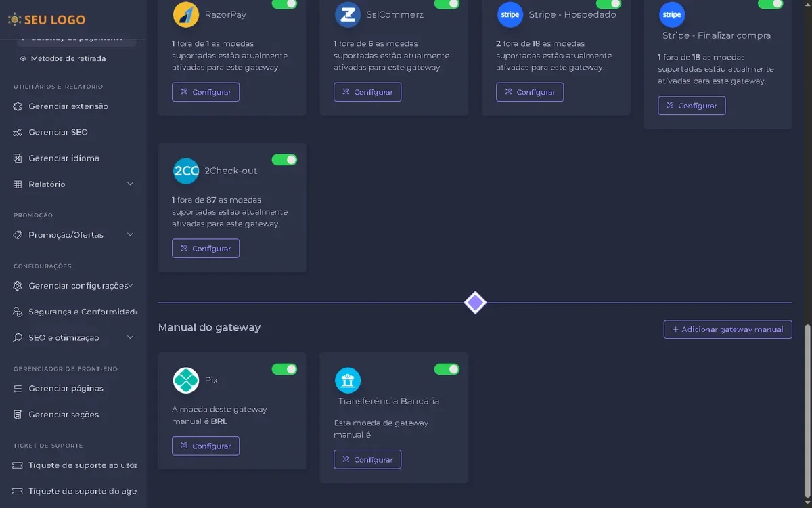
Task: Click the diamond section divider marker
Action: (x=475, y=303)
